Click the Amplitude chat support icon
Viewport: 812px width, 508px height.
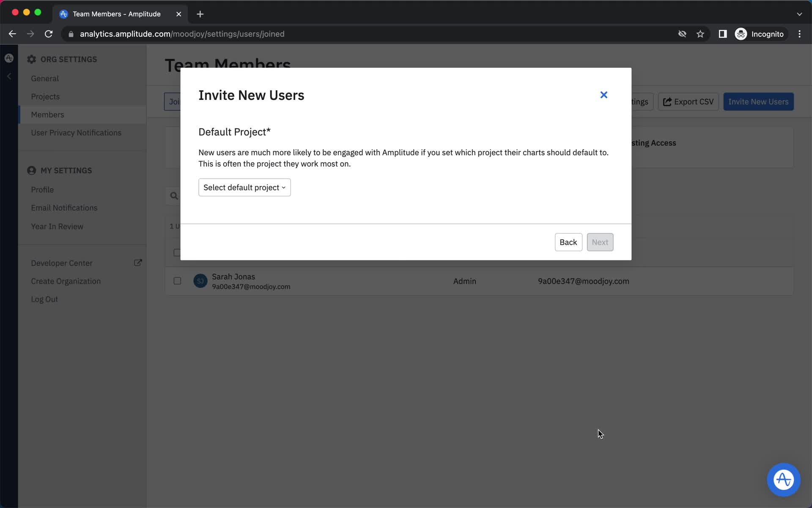(783, 479)
